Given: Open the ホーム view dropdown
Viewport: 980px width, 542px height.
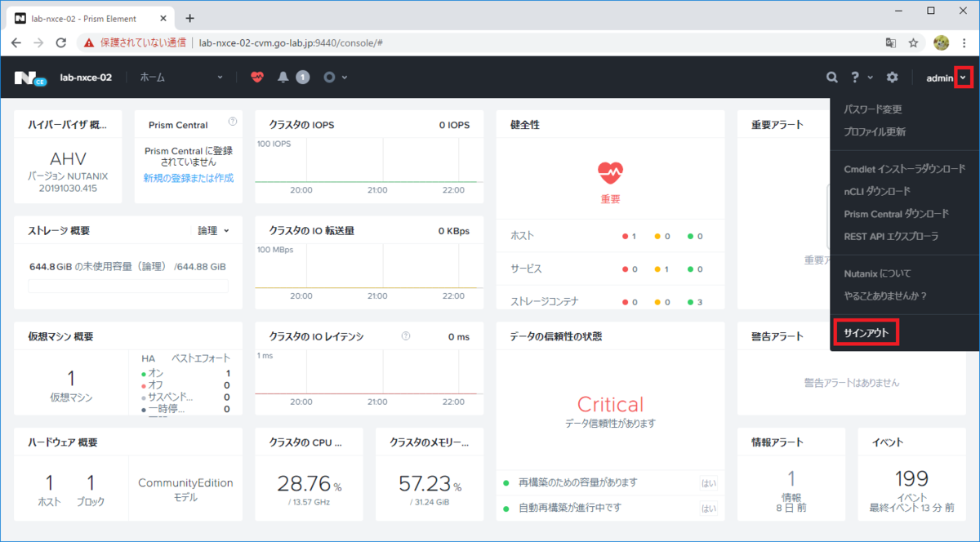Looking at the screenshot, I should click(180, 78).
